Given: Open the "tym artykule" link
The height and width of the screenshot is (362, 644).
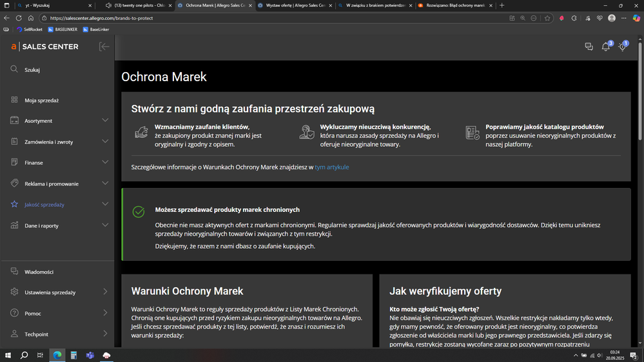Looking at the screenshot, I should tap(332, 167).
